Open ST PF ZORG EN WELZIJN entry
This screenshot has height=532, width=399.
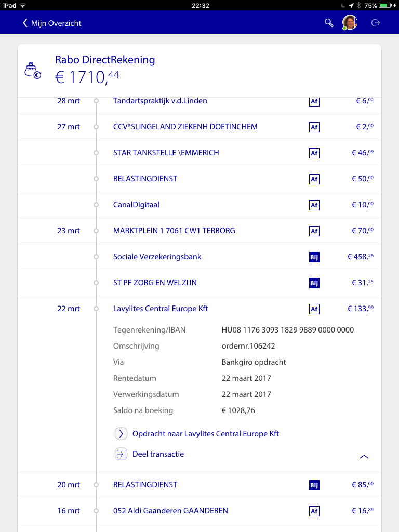click(155, 283)
